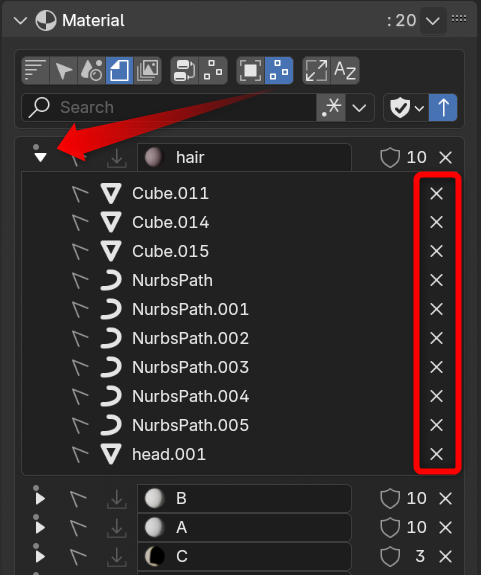This screenshot has height=575, width=481.
Task: Toggle the highlighted blank page icon
Action: (x=120, y=70)
